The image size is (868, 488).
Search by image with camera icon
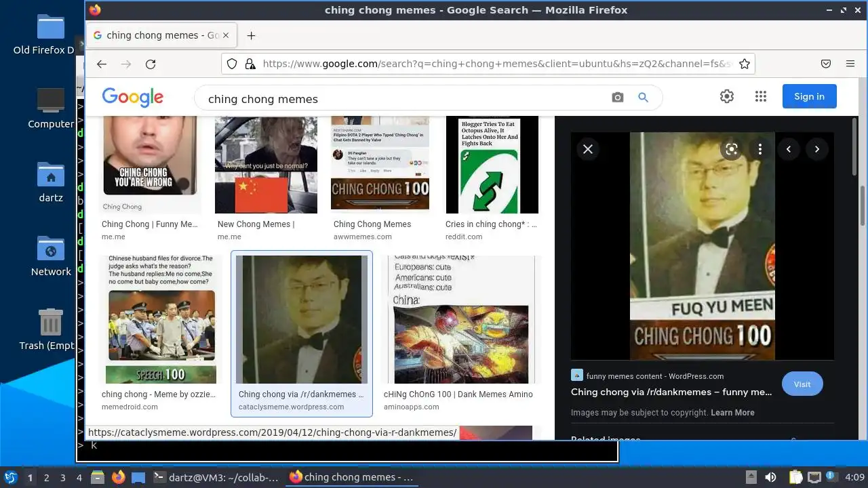(617, 98)
